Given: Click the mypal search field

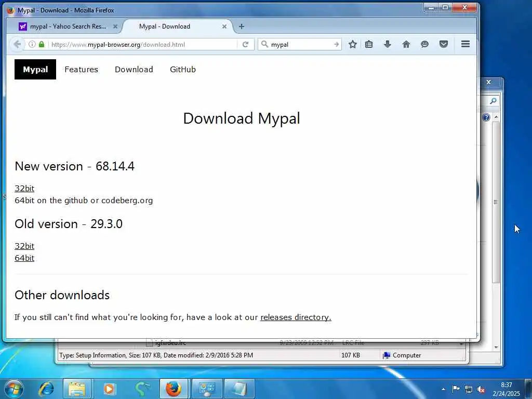Looking at the screenshot, I should pos(300,45).
